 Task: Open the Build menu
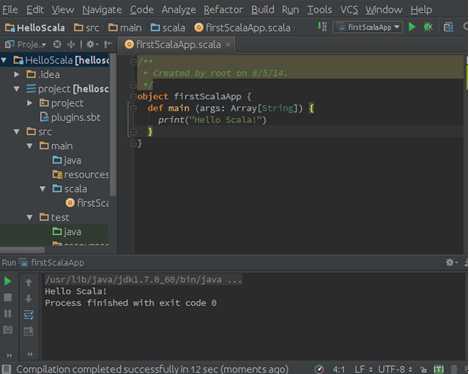point(263,10)
